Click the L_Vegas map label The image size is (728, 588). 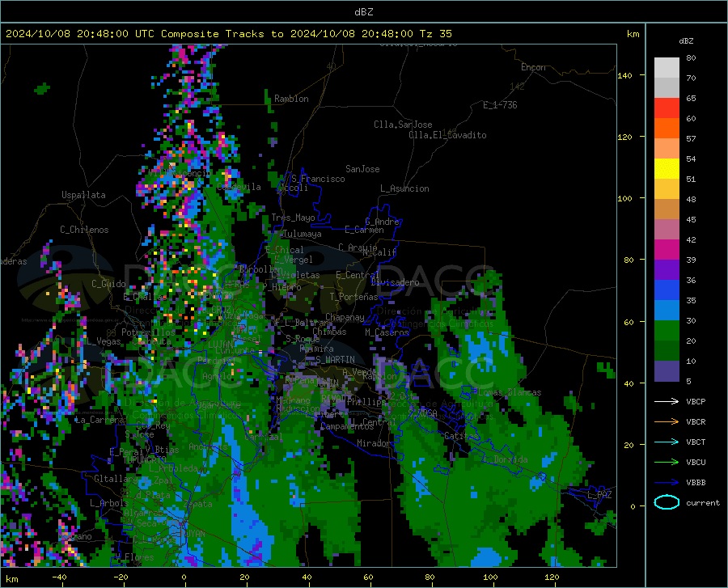104,341
